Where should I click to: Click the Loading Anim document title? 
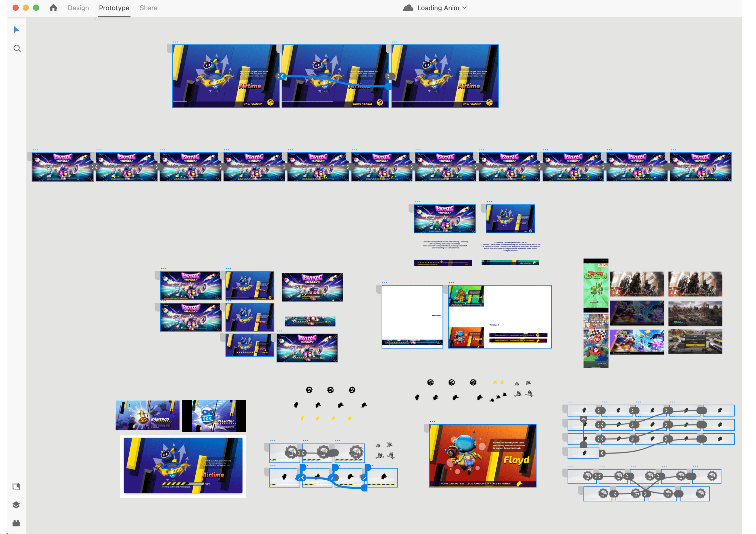pos(438,8)
